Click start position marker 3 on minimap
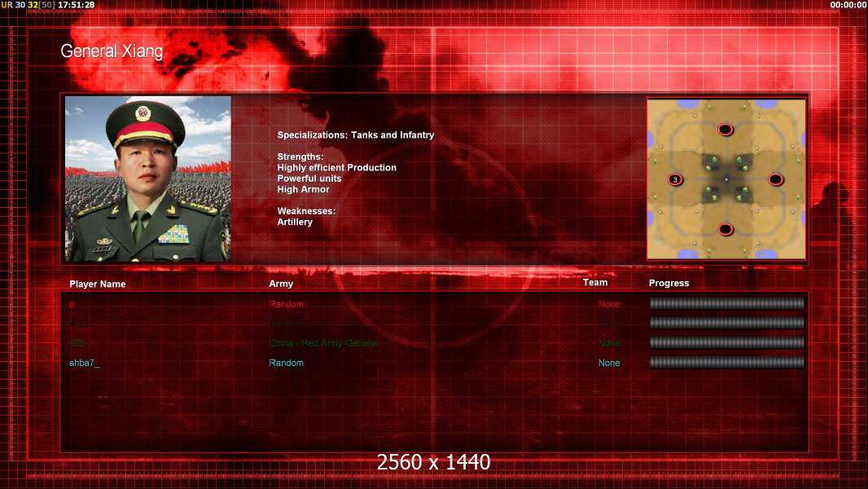Screen dimensions: 868x489 tap(675, 179)
